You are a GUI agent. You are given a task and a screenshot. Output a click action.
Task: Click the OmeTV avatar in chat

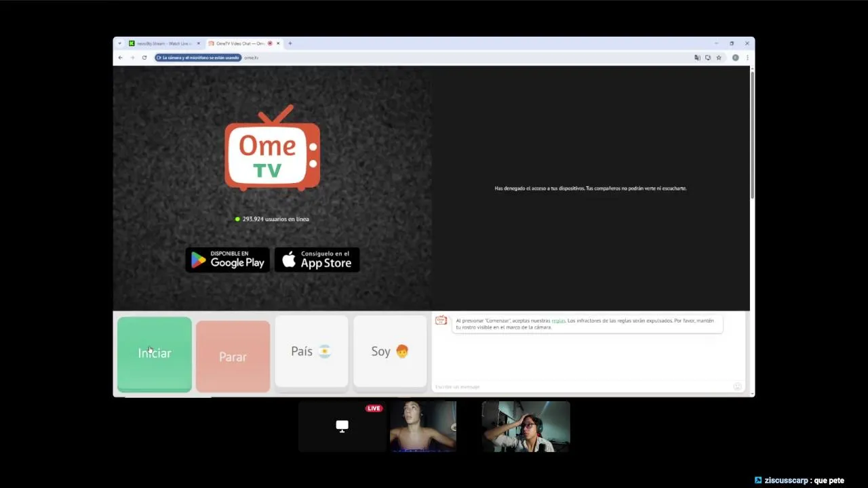click(441, 320)
